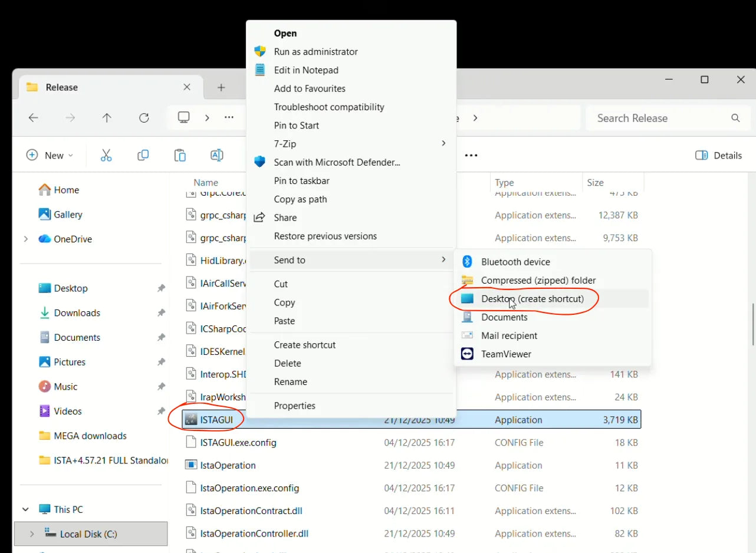Click the Rename icon in Explorer toolbar
This screenshot has height=553, width=756.
[x=216, y=155]
